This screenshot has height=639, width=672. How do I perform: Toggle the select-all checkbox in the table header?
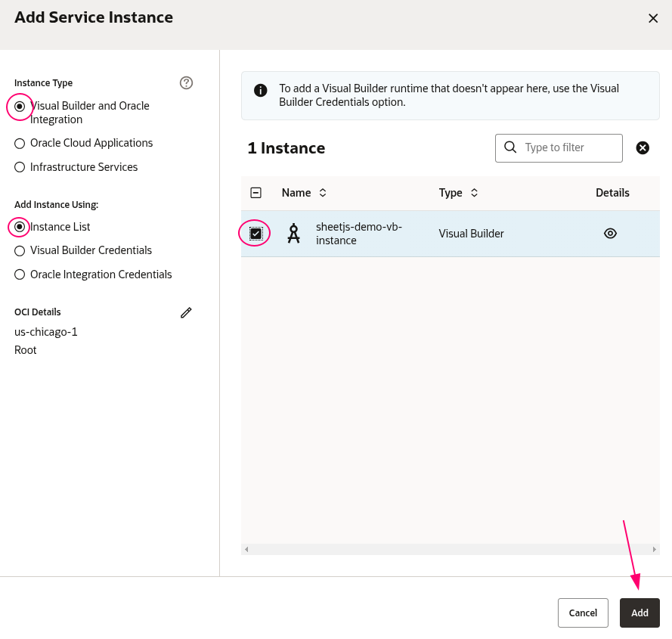[255, 193]
